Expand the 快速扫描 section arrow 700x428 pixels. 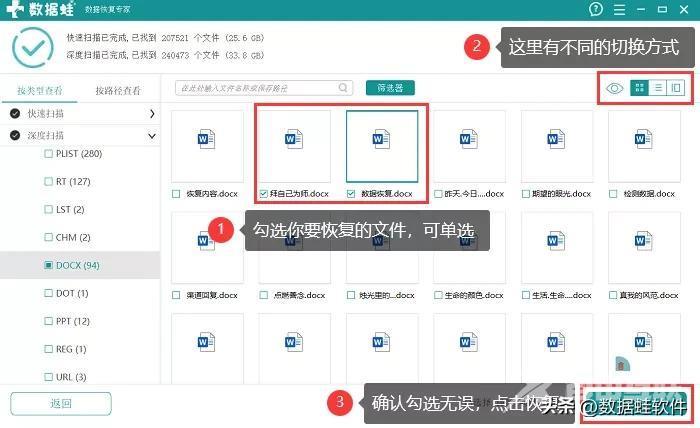(152, 114)
